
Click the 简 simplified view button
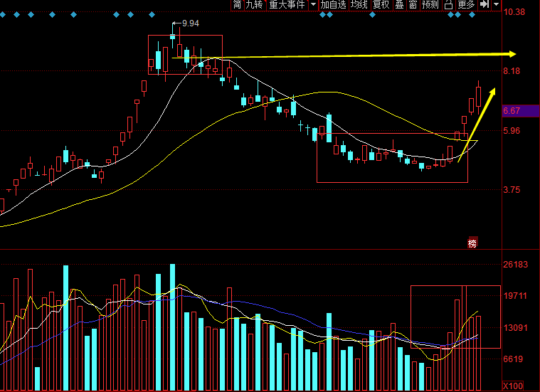point(238,5)
